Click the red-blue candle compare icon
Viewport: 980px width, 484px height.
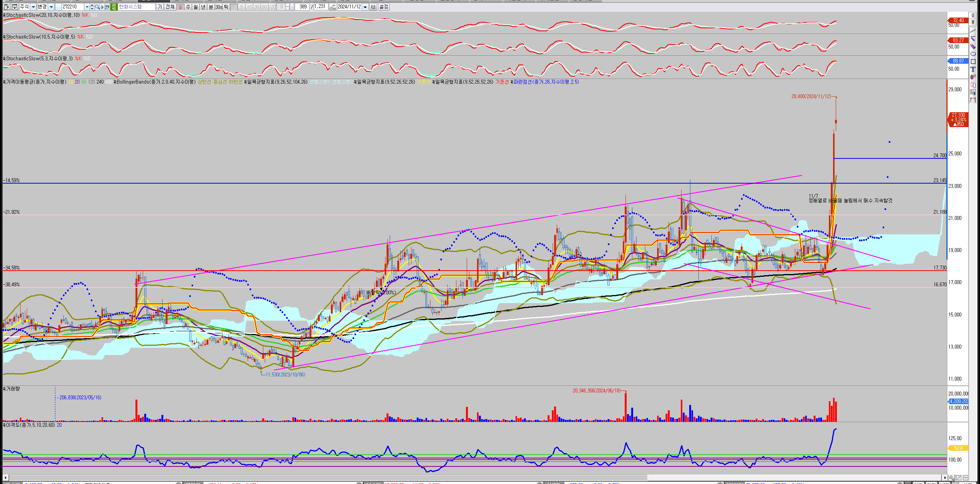tap(973, 84)
